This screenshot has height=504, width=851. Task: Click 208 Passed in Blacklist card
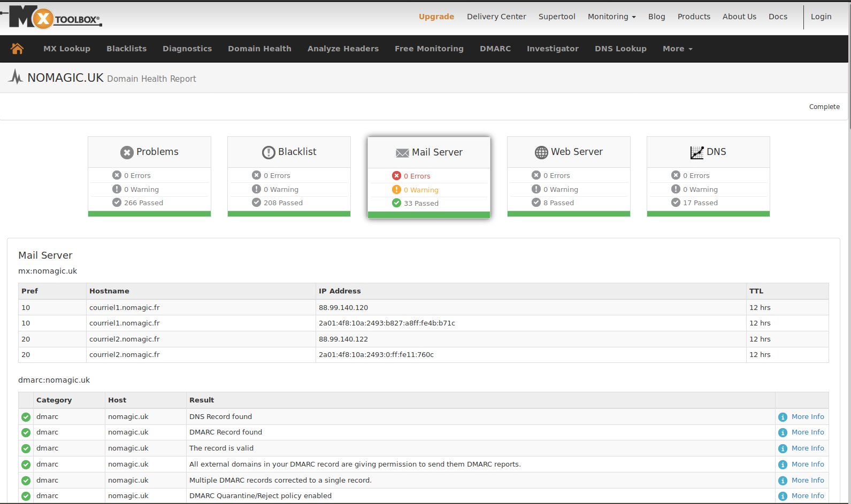tap(283, 203)
